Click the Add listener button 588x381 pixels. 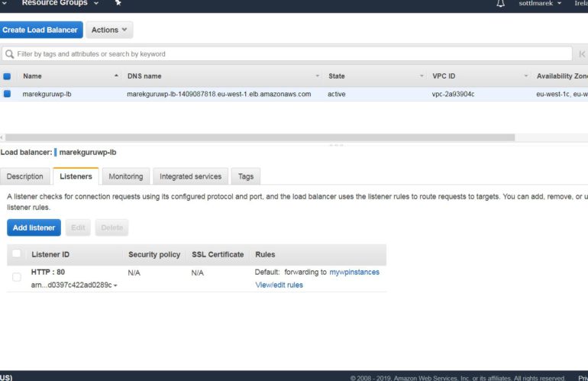[x=34, y=228]
